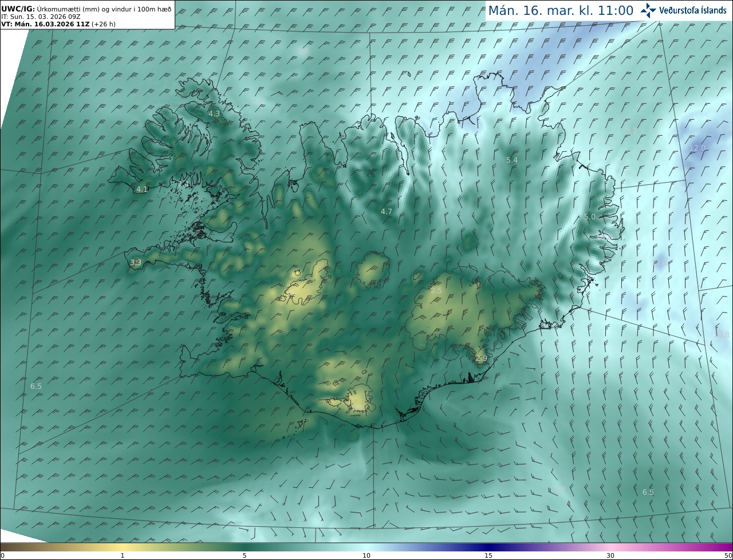Image resolution: width=733 pixels, height=560 pixels.
Task: Click the 'UWC/IG: Úrkomumætti (mm)' title line
Action: 86,9
